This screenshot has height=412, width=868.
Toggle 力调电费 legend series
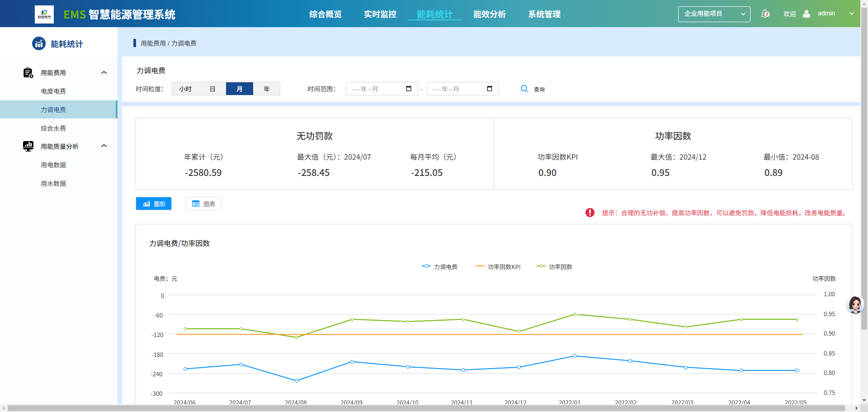tap(439, 267)
